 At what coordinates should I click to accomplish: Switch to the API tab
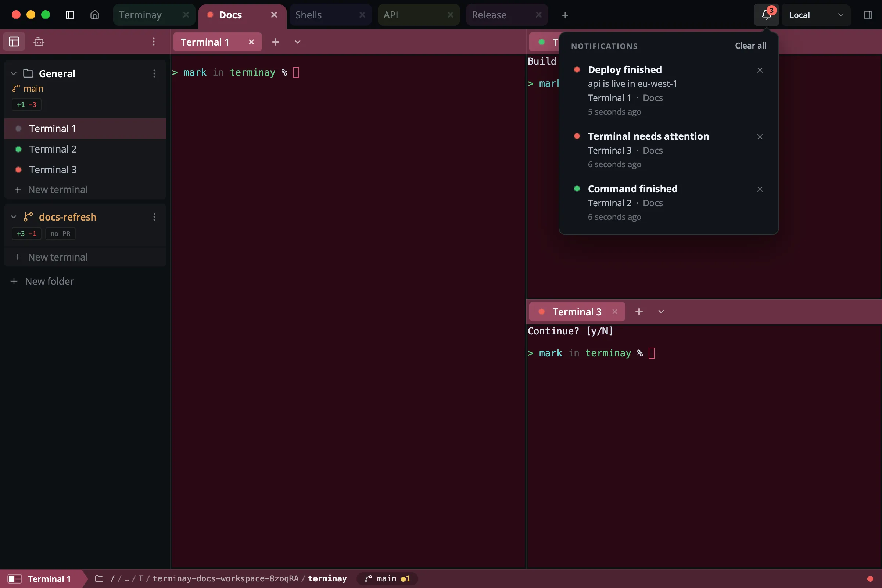click(x=419, y=15)
